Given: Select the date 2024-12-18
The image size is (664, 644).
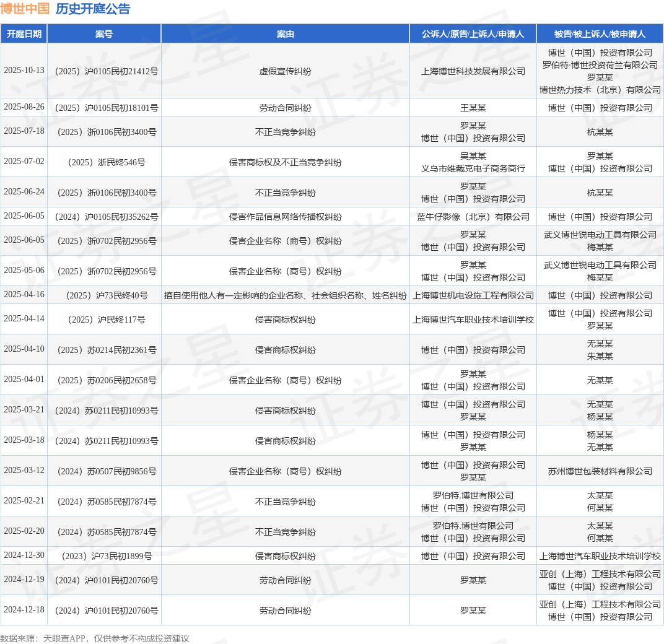Looking at the screenshot, I should point(24,610).
